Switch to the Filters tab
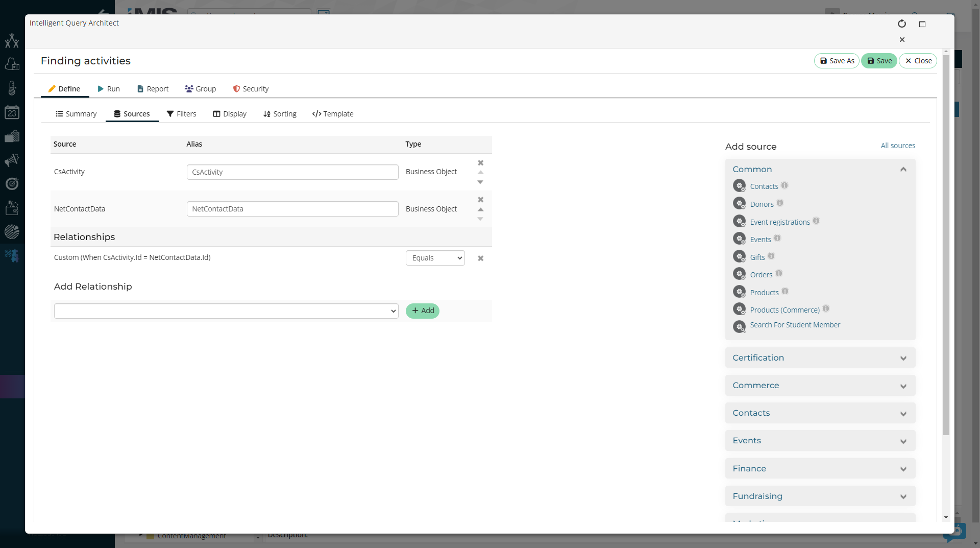The image size is (980, 548). coord(181,114)
